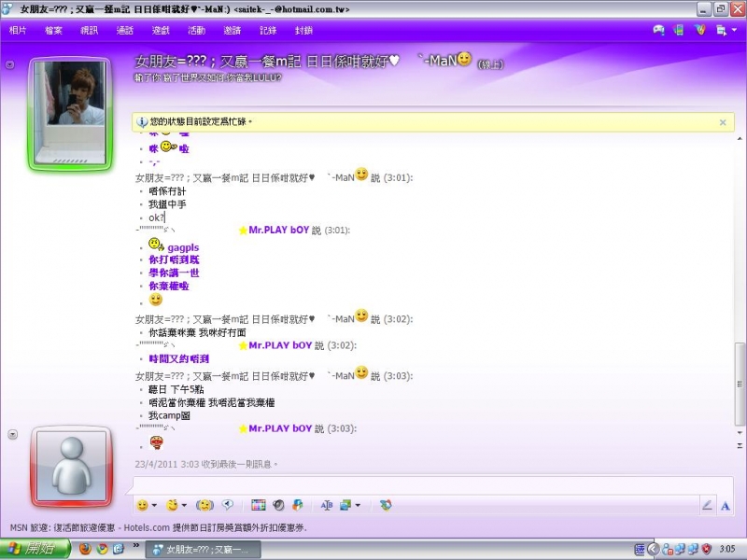Viewport: 747px width, 560px height.
Task: Expand the wink dropdown arrow
Action: click(184, 506)
